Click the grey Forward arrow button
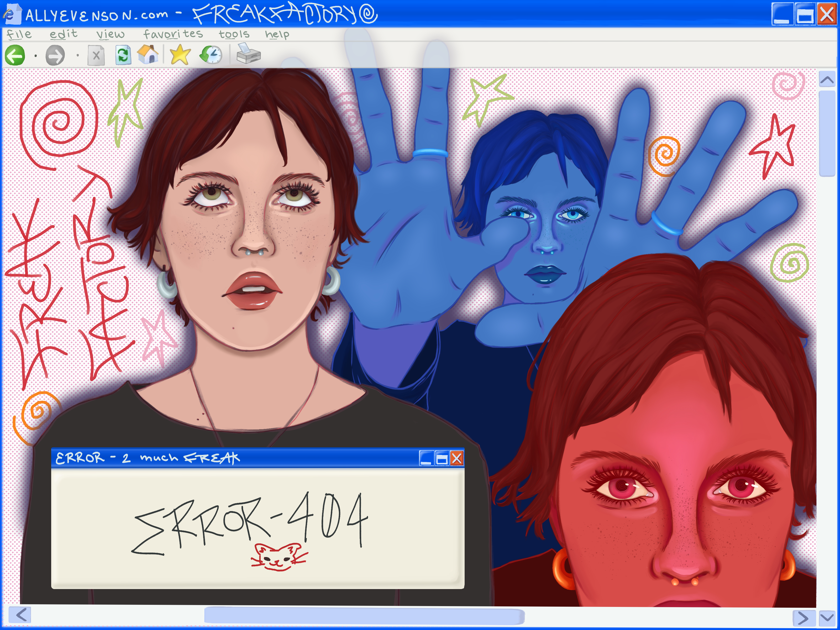Viewport: 840px width, 630px height. pos(55,56)
